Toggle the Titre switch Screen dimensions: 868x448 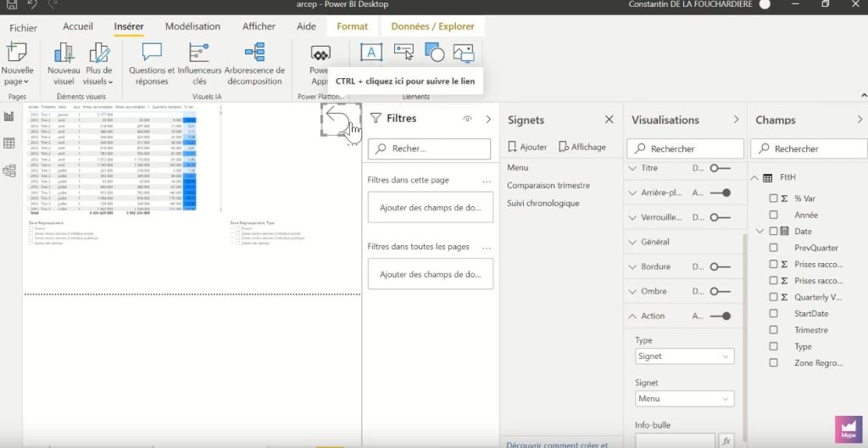(721, 168)
